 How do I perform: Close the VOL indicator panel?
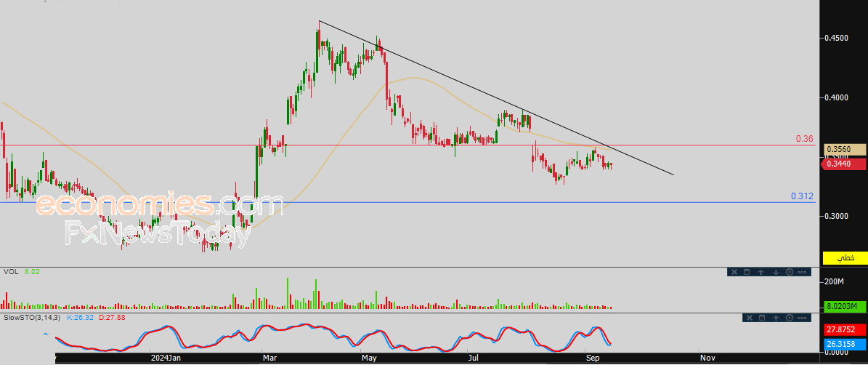734,272
